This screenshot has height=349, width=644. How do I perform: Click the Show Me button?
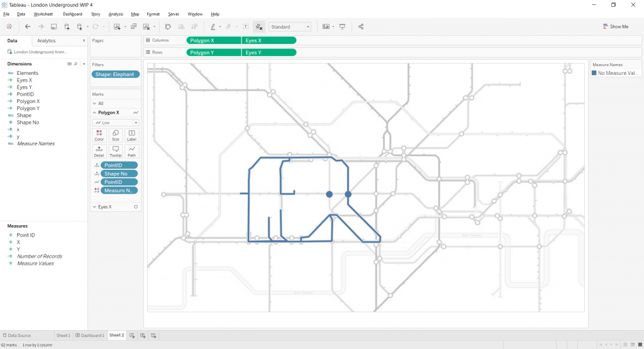pyautogui.click(x=615, y=26)
